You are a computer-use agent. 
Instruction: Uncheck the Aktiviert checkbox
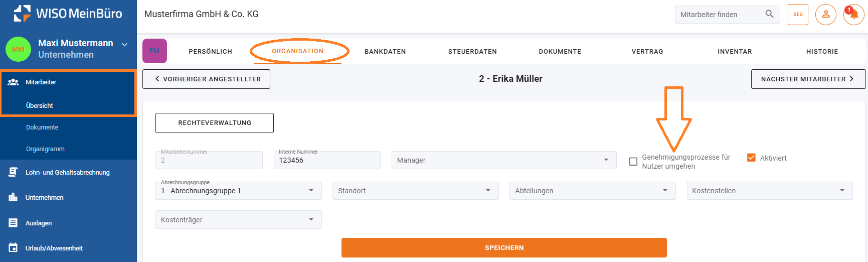click(x=751, y=158)
